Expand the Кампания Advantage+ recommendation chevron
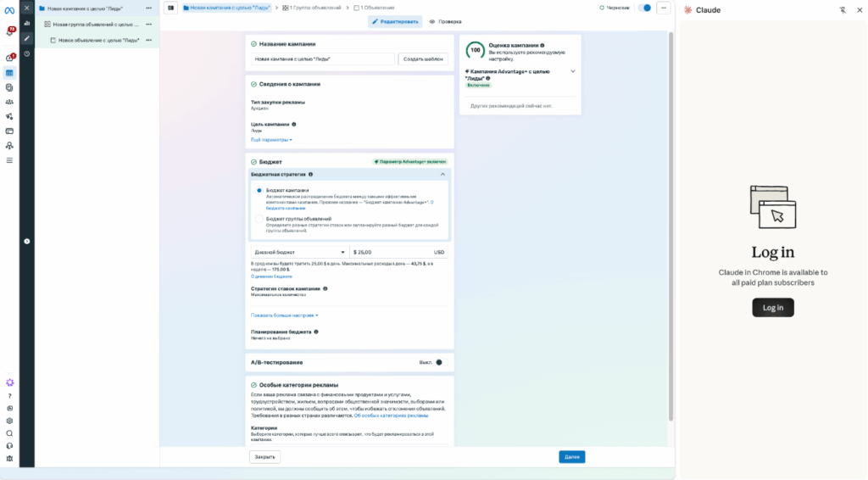 click(572, 71)
